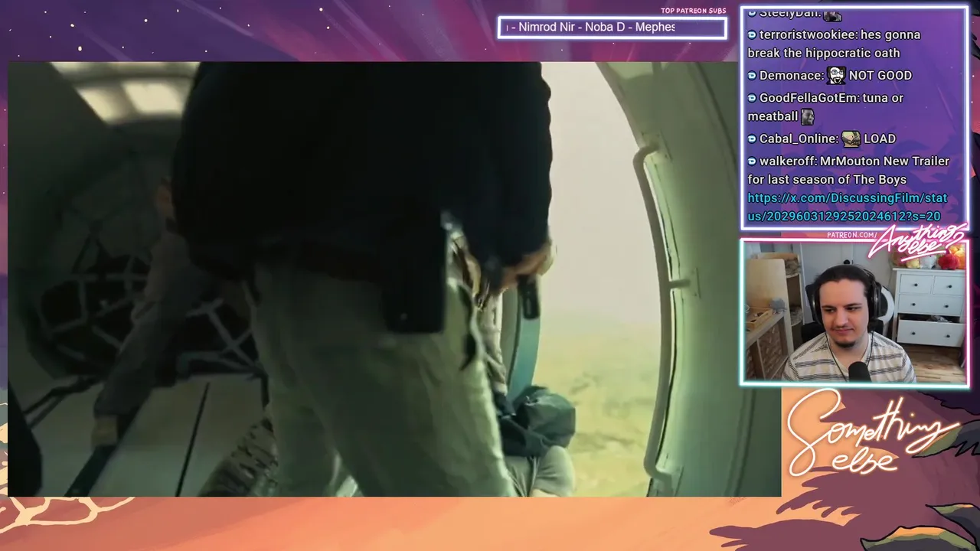980x551 pixels.
Task: Click the message hes gonna break the hippocratic oath
Action: (x=835, y=44)
